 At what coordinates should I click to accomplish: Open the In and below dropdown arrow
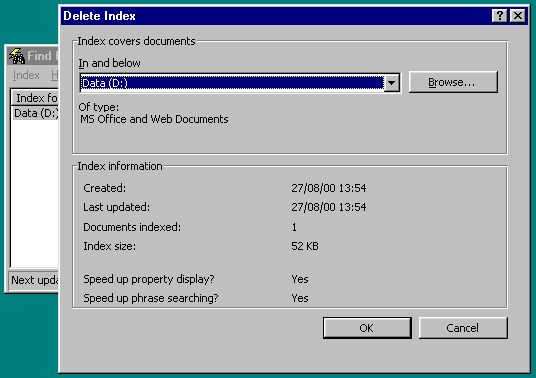click(391, 83)
